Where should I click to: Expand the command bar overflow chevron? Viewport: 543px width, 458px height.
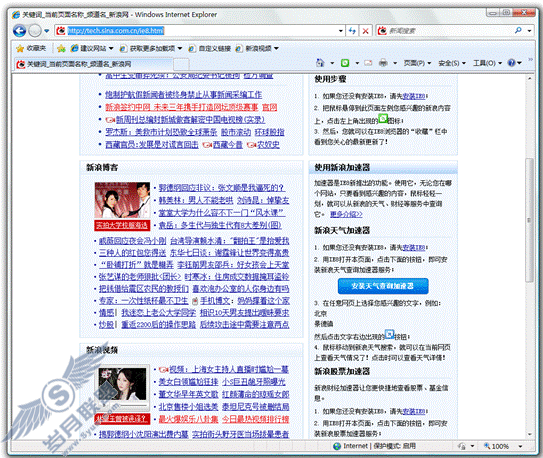click(530, 60)
